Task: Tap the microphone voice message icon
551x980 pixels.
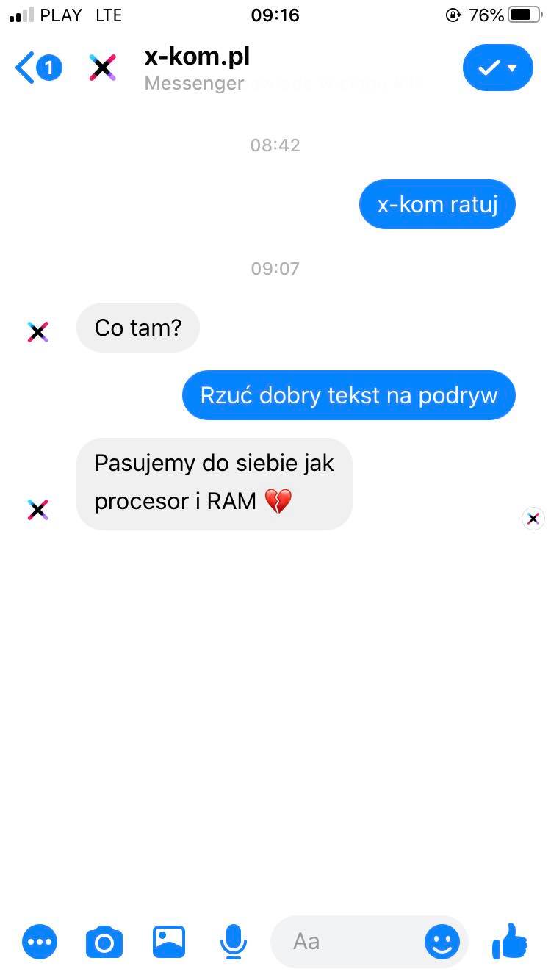Action: click(x=234, y=942)
